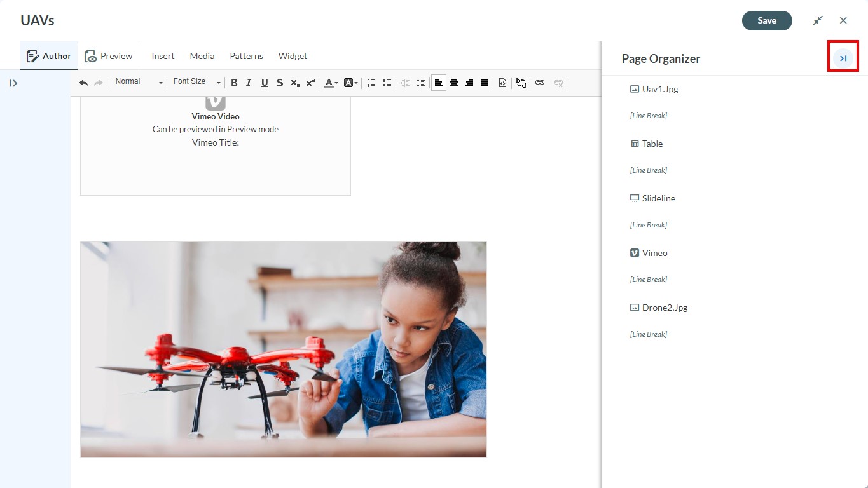Open the Media menu
Screen dimensions: 868x488
pos(202,56)
